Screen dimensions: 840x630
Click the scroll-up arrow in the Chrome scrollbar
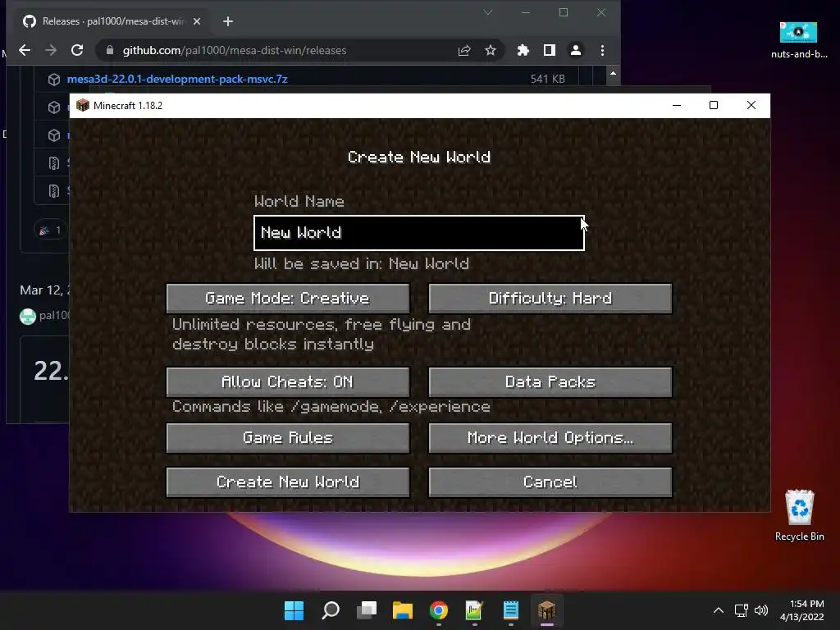pyautogui.click(x=613, y=73)
